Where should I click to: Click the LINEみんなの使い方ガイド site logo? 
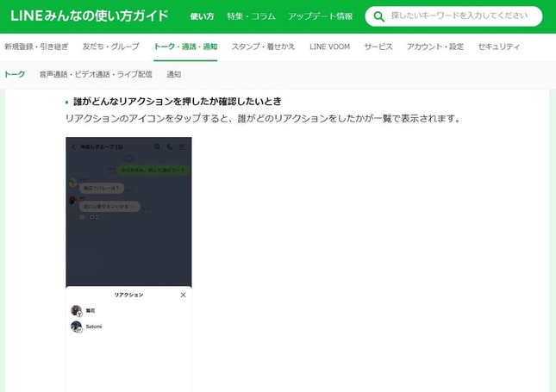pyautogui.click(x=89, y=16)
